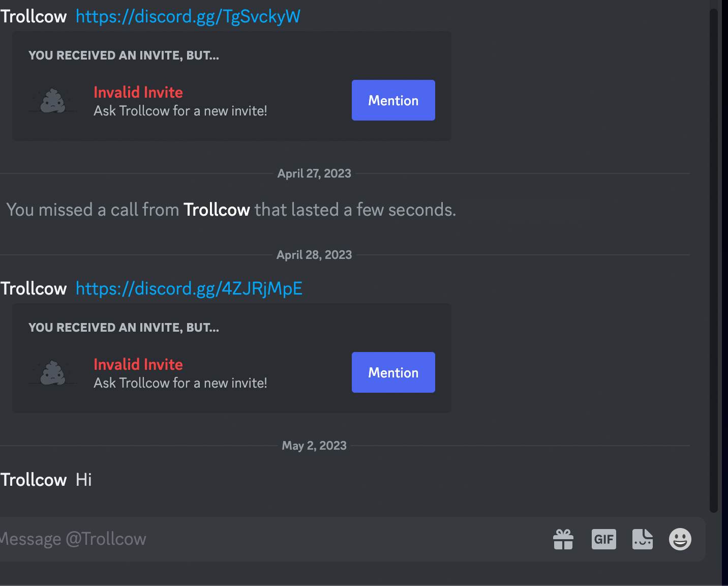
Task: Open the emoji picker smiley
Action: (x=680, y=539)
